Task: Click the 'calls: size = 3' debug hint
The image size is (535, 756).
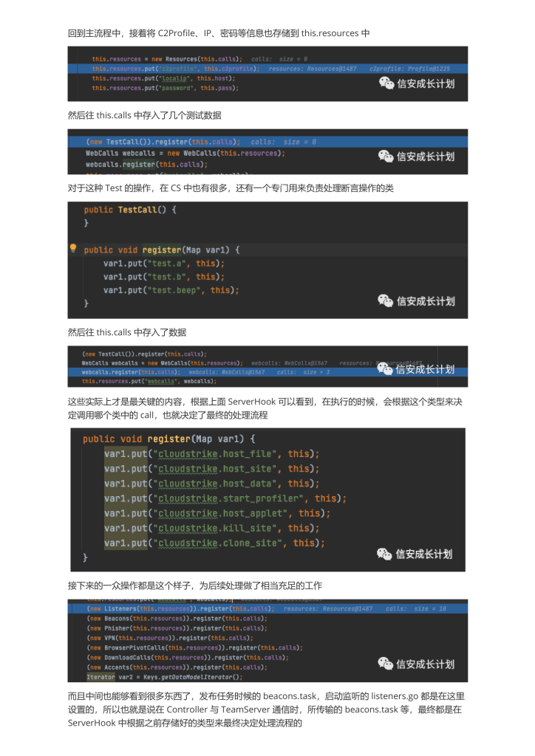Action: click(x=304, y=372)
